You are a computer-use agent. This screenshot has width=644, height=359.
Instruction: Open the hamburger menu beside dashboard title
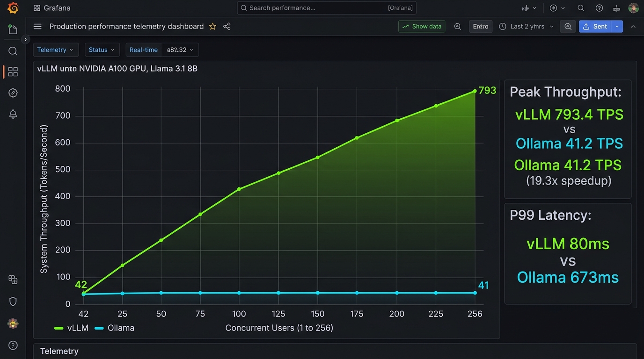point(37,27)
